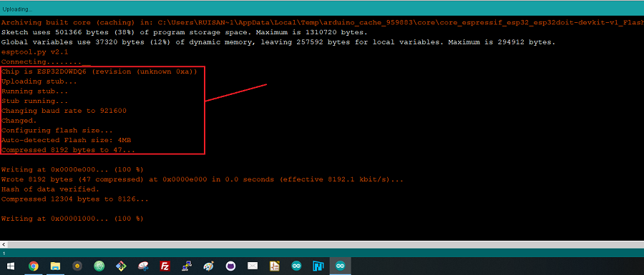Click the 'Connecting........__' line
Image resolution: width=644 pixels, height=275 pixels.
(46, 61)
